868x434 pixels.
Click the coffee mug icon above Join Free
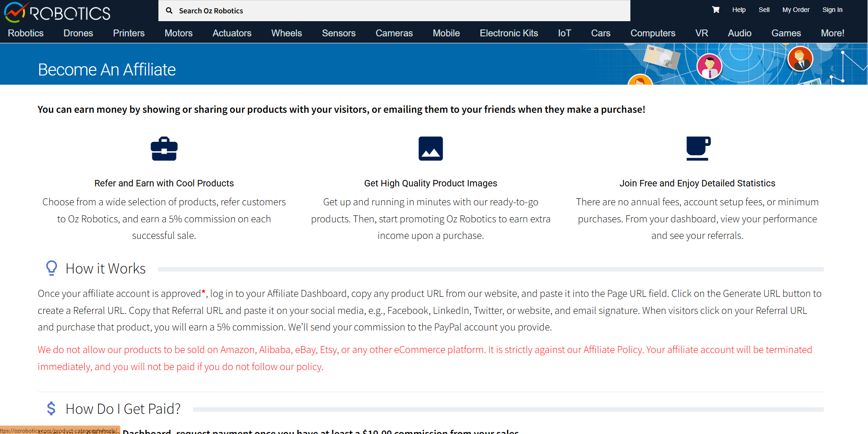[698, 148]
